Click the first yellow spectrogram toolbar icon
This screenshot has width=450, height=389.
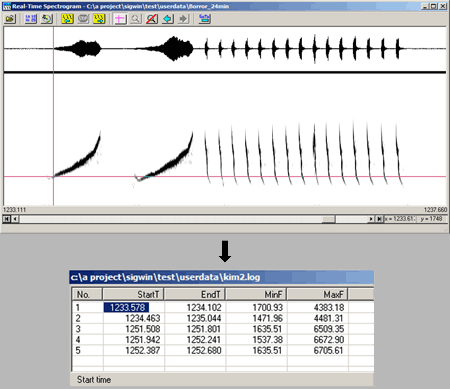(67, 19)
